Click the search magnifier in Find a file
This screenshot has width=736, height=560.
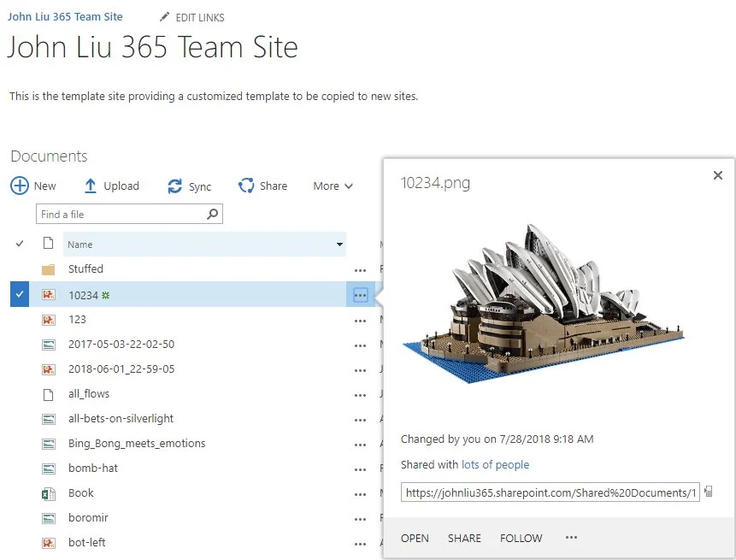point(213,214)
